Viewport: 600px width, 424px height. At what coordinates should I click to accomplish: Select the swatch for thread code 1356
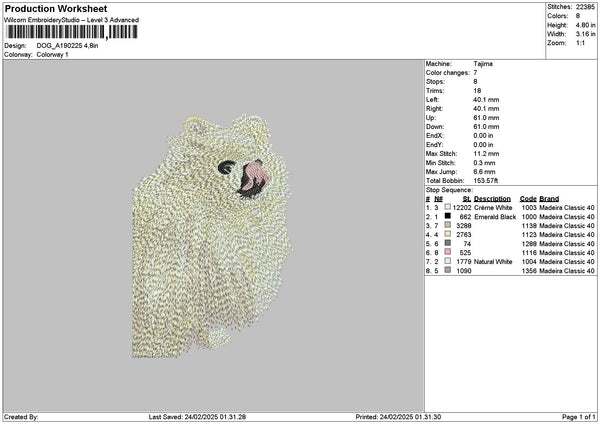pyautogui.click(x=447, y=270)
